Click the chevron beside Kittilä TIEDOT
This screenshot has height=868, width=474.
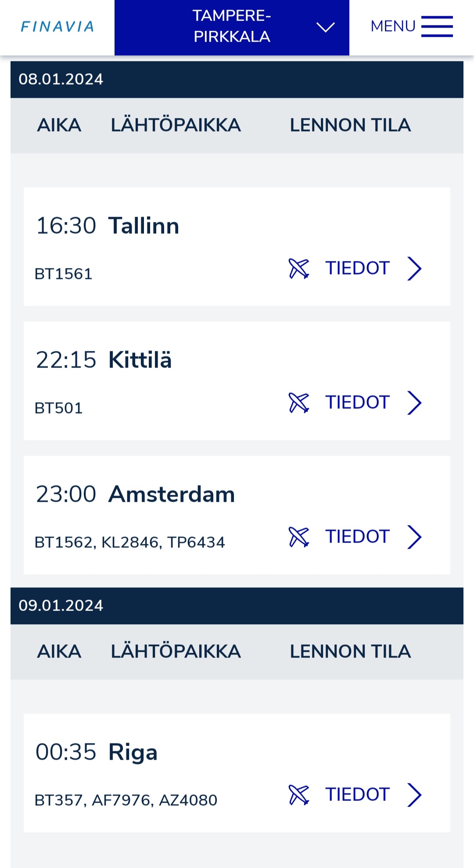(x=414, y=403)
